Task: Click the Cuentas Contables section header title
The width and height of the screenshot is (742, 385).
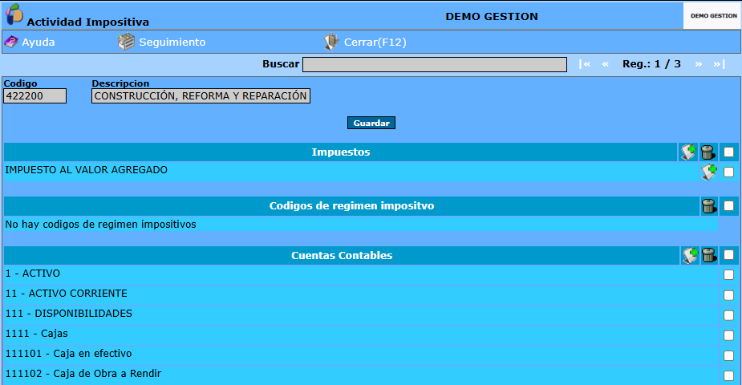Action: (x=342, y=255)
